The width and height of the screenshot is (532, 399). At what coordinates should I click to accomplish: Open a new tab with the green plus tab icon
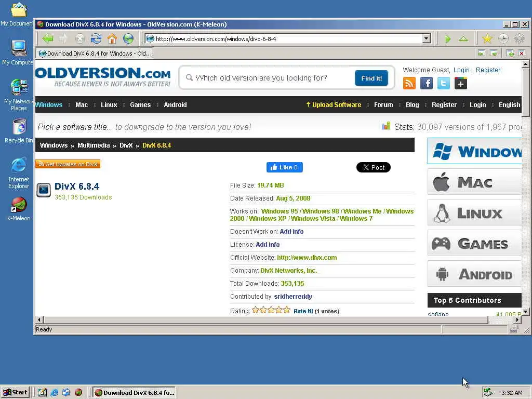tap(510, 53)
